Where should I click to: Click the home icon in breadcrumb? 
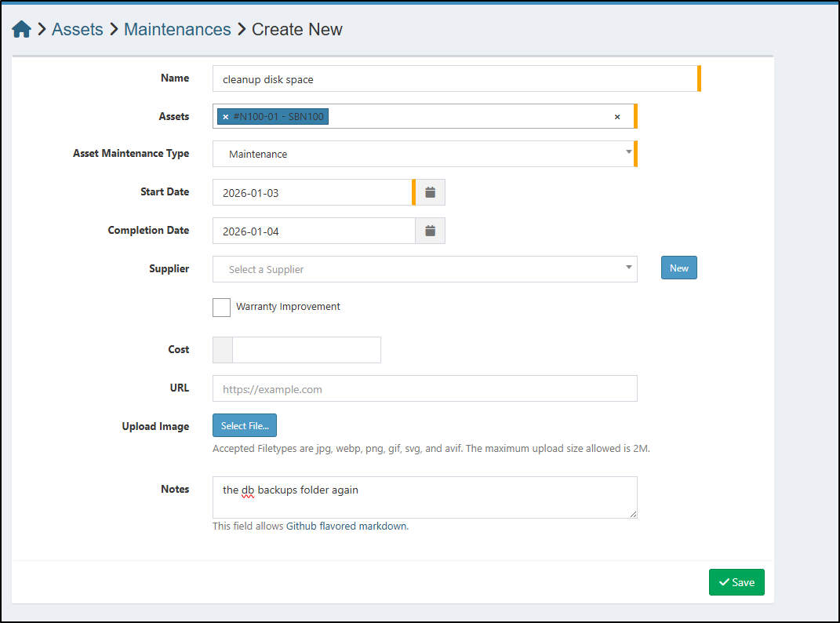click(x=21, y=30)
